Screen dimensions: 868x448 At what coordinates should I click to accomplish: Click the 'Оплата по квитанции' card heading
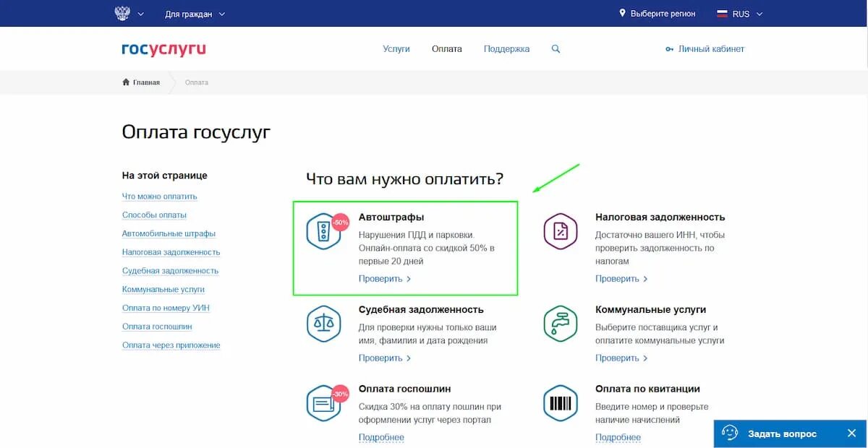pos(647,389)
